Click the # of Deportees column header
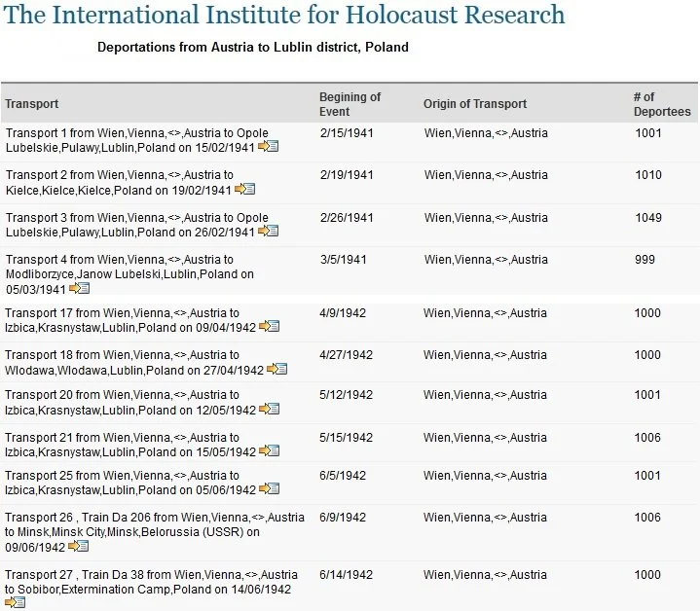 click(662, 104)
